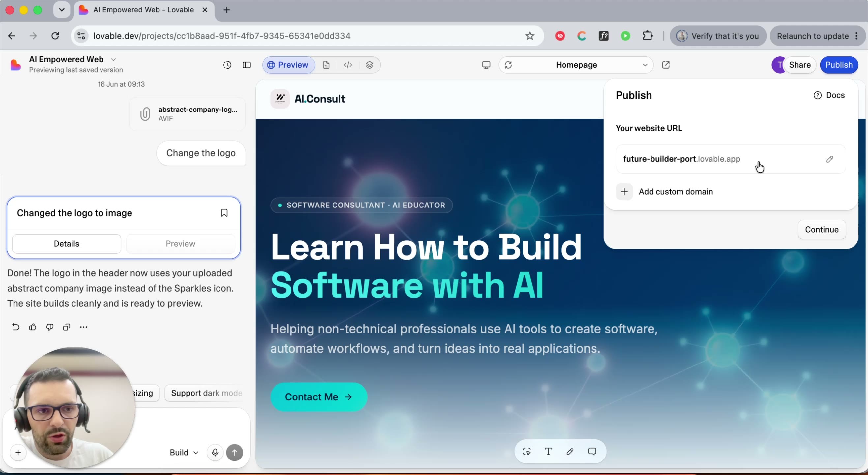Switch to the Preview view tab
The height and width of the screenshot is (475, 868).
pos(288,65)
